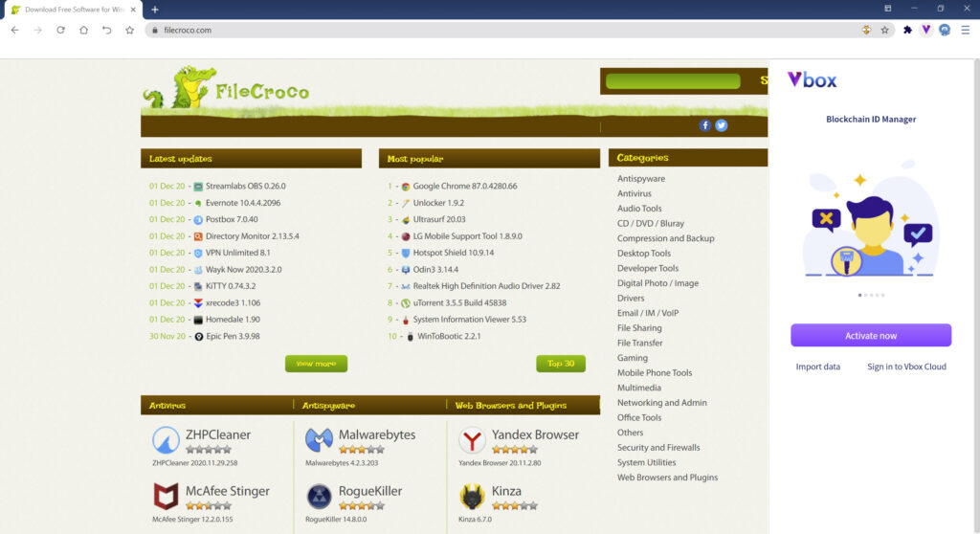Open the tab search icon in title bar
This screenshot has height=534, width=980.
(887, 9)
